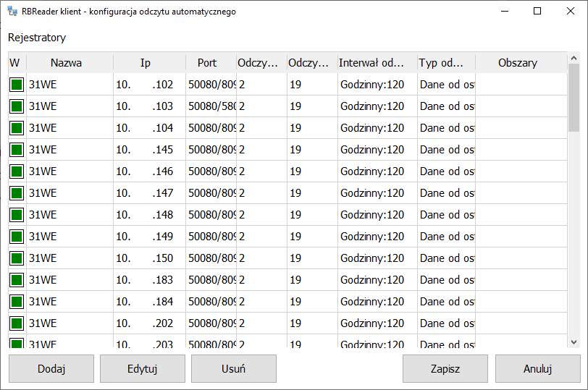This screenshot has height=390, width=588.
Task: Open the Edytuj button
Action: (x=143, y=368)
